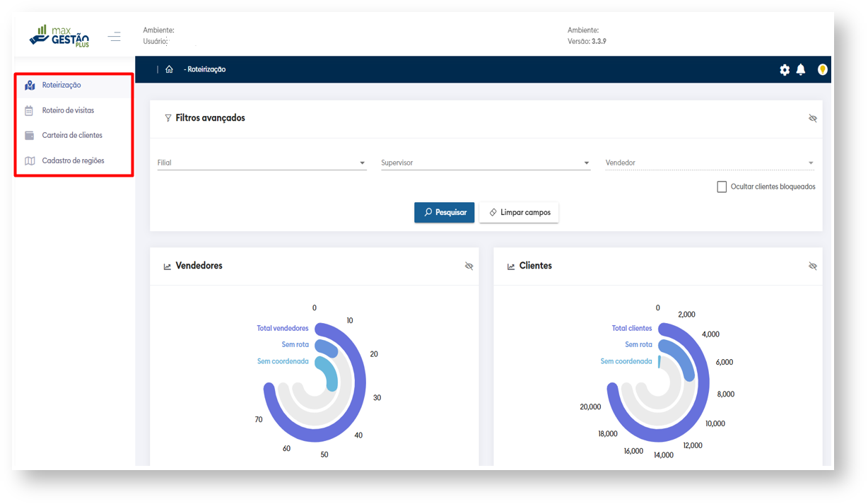
Task: Go home via the house icon
Action: [169, 69]
